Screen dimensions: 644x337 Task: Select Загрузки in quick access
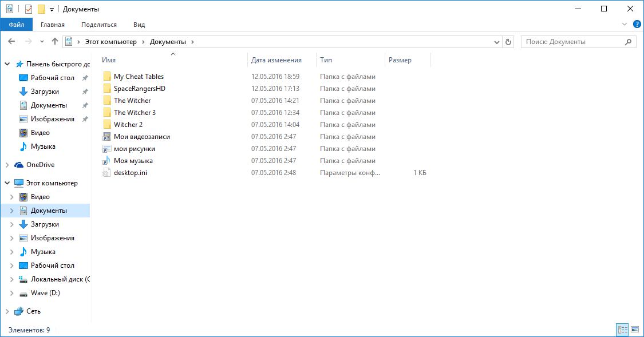click(x=45, y=92)
